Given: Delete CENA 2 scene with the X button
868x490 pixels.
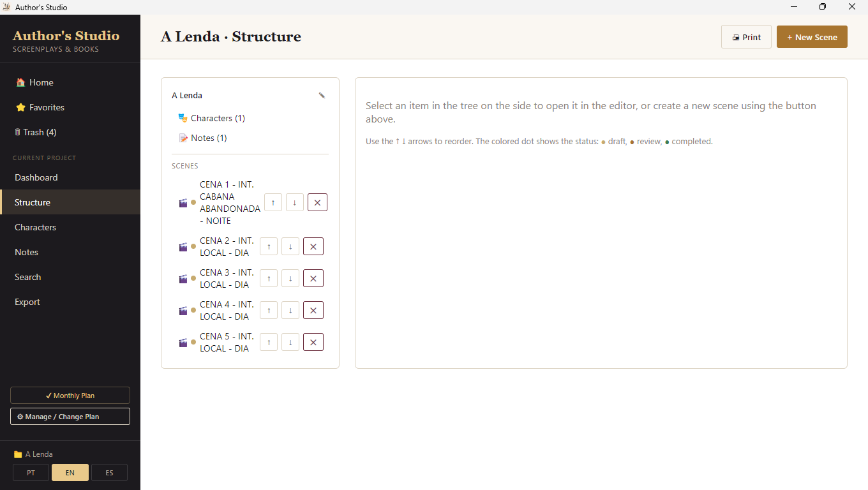Looking at the screenshot, I should pyautogui.click(x=313, y=247).
